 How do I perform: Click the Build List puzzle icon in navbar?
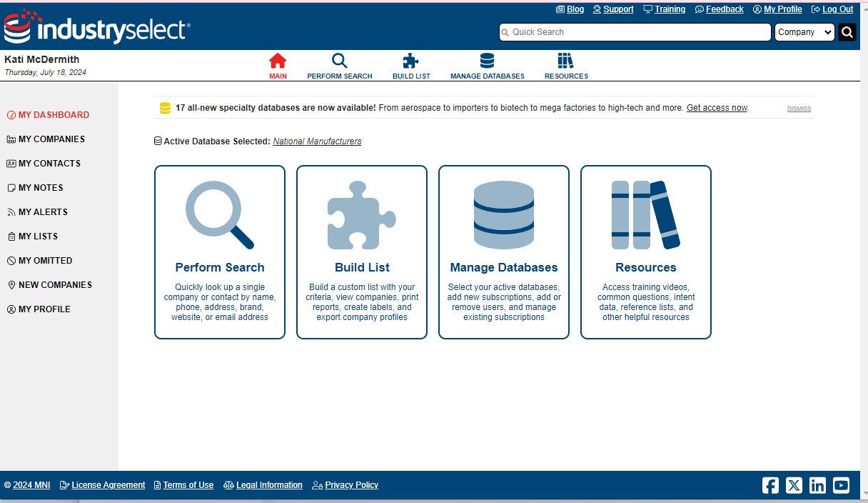(411, 61)
